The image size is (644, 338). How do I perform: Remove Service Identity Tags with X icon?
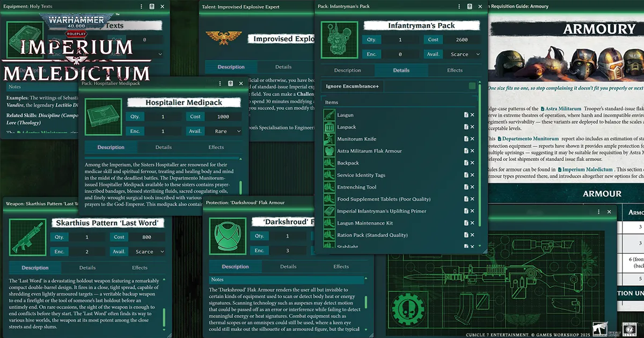[472, 175]
